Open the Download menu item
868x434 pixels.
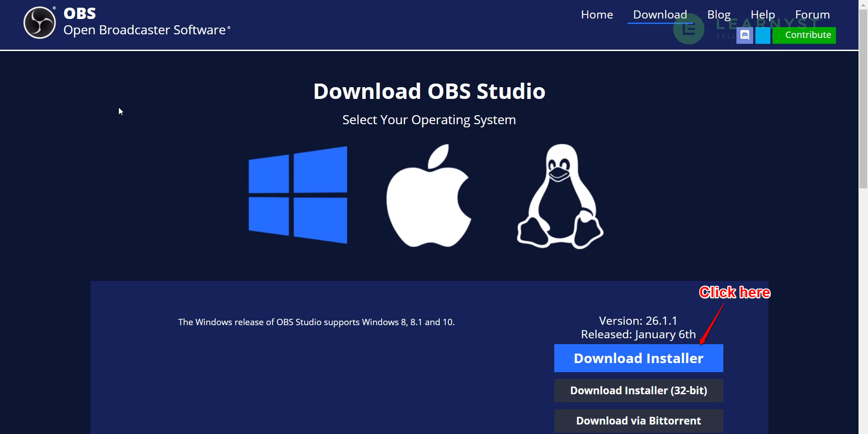tap(660, 14)
